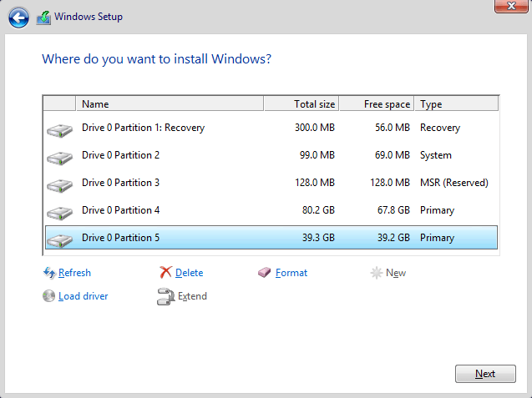Click Primary type of Partition 4
532x398 pixels.
click(x=437, y=210)
